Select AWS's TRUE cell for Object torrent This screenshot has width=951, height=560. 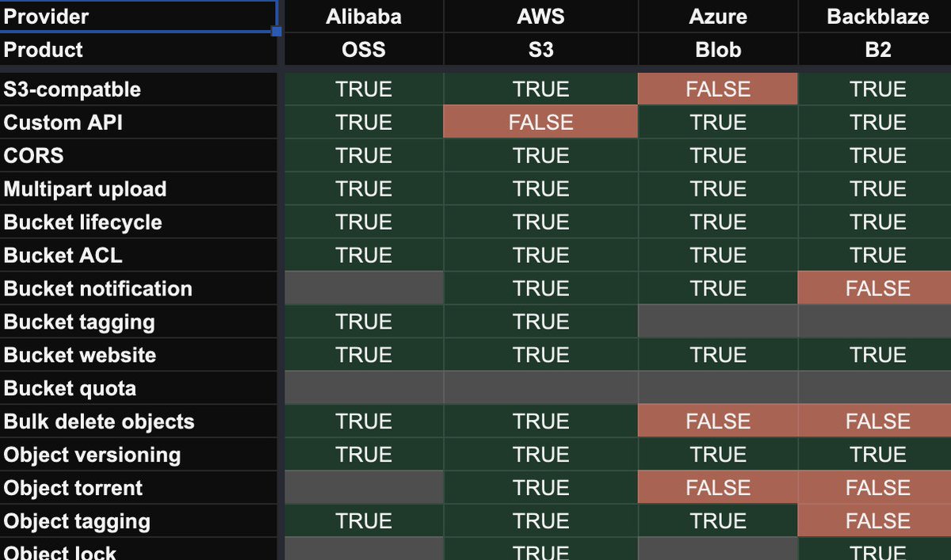click(540, 488)
